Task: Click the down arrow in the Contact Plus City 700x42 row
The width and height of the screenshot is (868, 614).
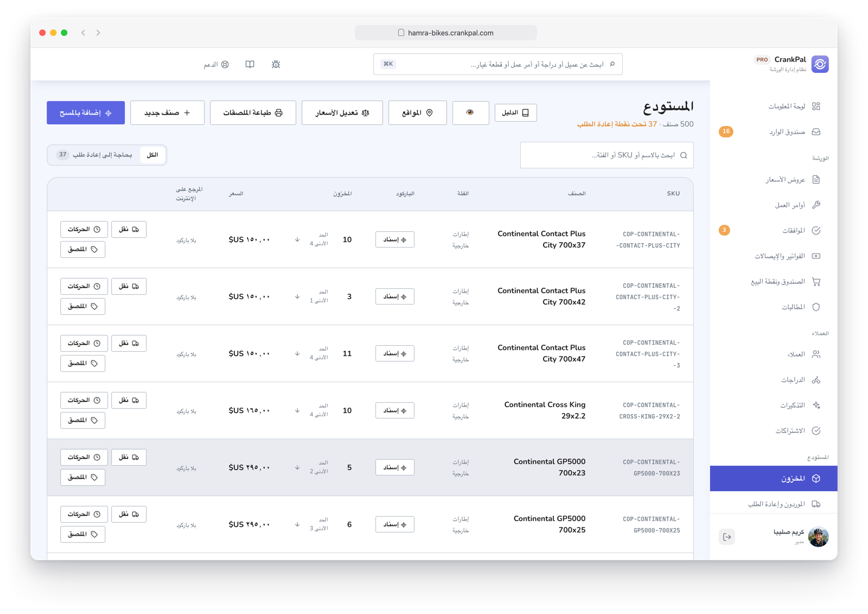Action: 297,296
